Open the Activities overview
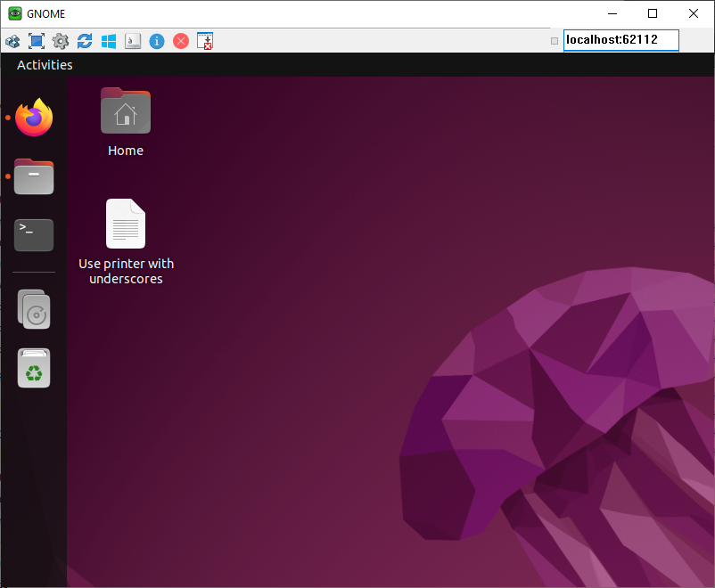 44,64
